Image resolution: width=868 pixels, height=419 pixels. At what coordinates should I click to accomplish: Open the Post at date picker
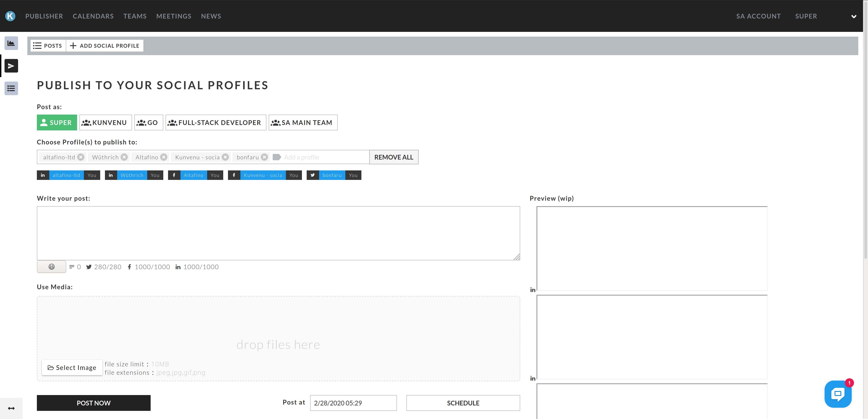point(353,403)
